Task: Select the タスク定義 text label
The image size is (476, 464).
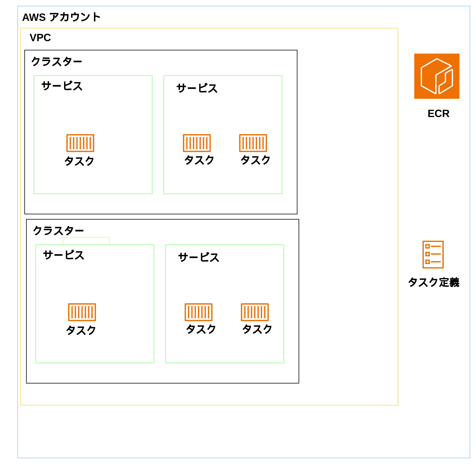Action: point(434,282)
